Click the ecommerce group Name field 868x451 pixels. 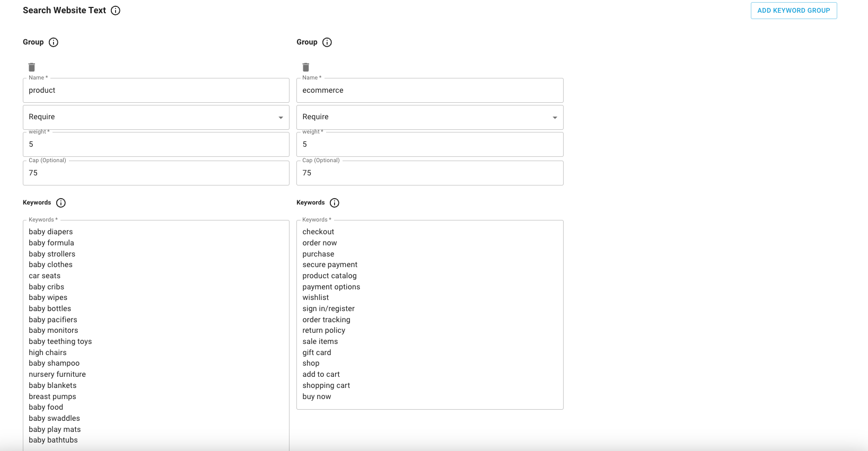(429, 91)
